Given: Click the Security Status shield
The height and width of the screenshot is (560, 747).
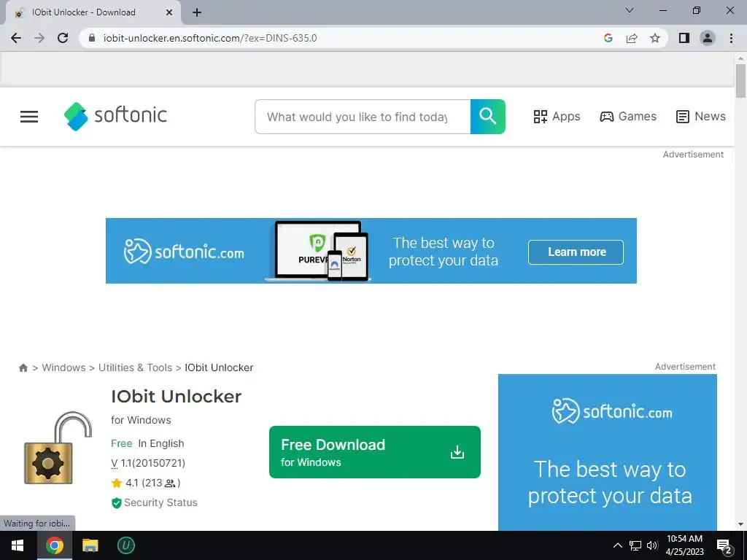Looking at the screenshot, I should click(116, 503).
